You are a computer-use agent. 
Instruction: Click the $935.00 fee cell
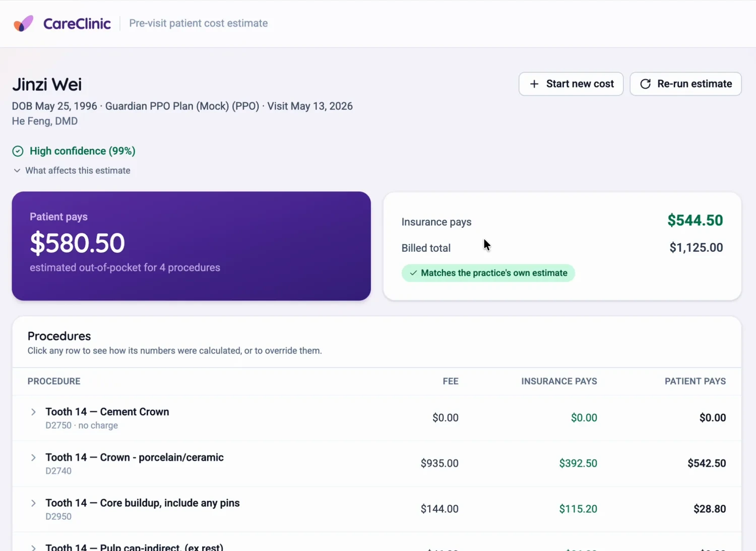click(x=439, y=463)
